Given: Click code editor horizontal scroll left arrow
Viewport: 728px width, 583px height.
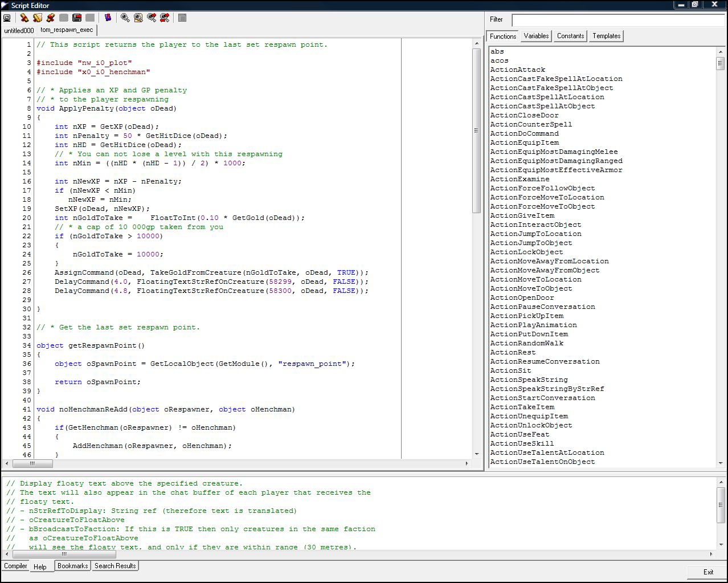Looking at the screenshot, I should point(6,463).
